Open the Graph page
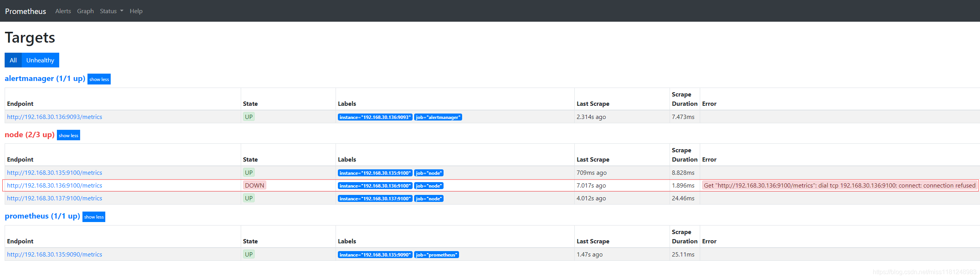 pos(86,11)
